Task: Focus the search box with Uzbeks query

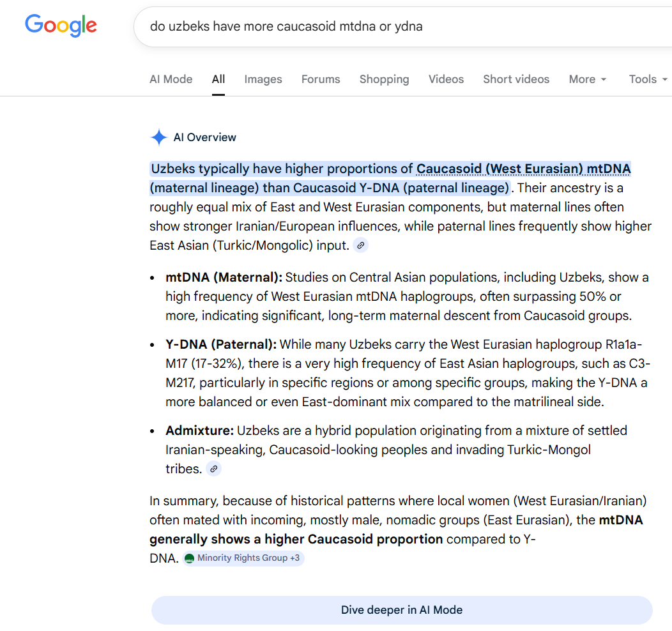Action: tap(403, 27)
